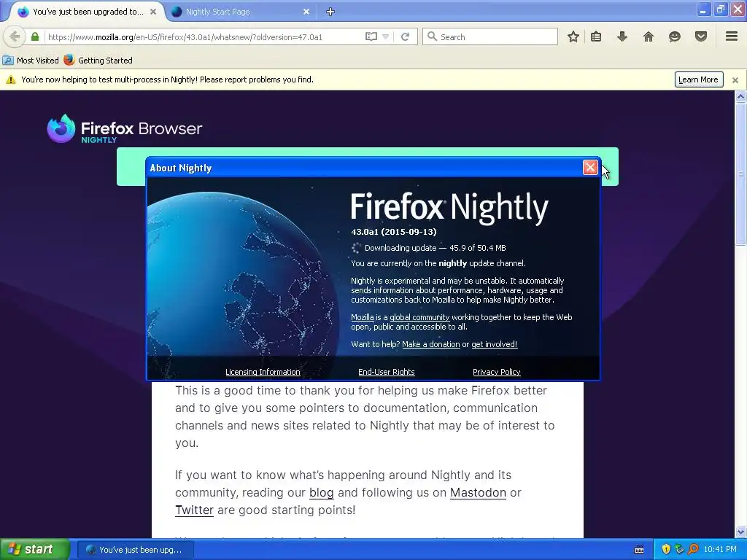The image size is (747, 560).
Task: Open a new tab with the plus button
Action: click(x=330, y=12)
